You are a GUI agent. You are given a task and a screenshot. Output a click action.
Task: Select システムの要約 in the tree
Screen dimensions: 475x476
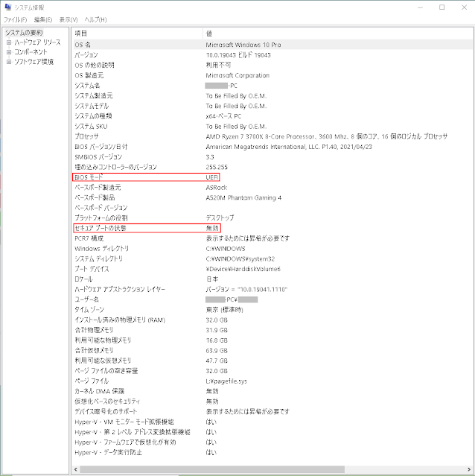[x=25, y=33]
